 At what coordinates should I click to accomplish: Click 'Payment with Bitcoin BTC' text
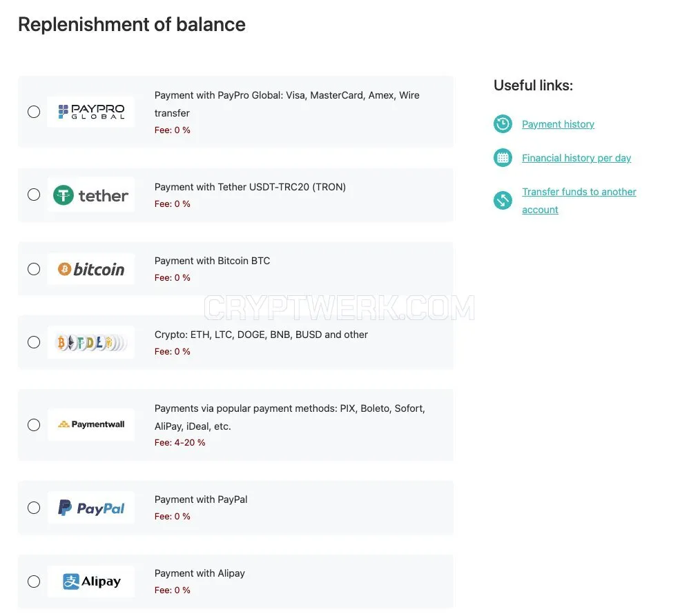coord(212,261)
